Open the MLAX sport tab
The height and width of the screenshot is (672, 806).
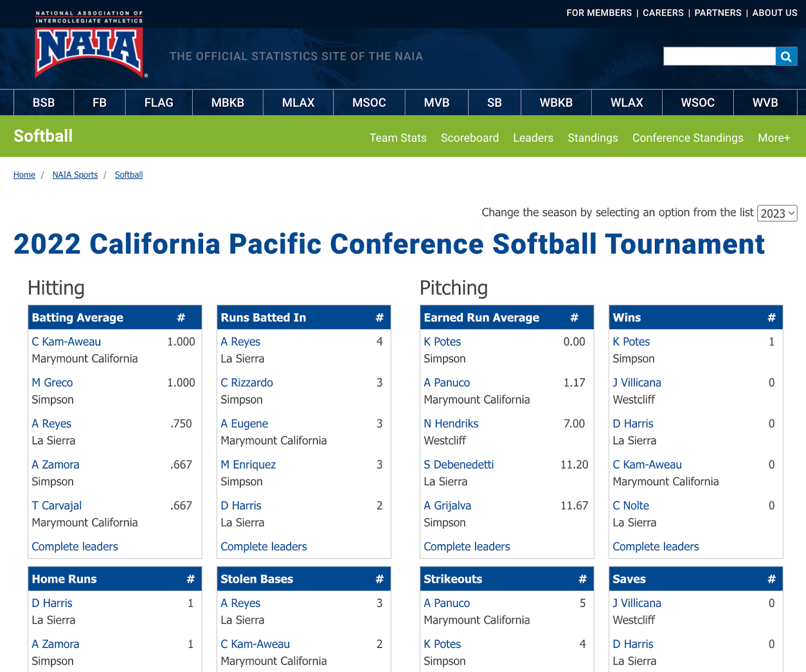click(x=298, y=103)
